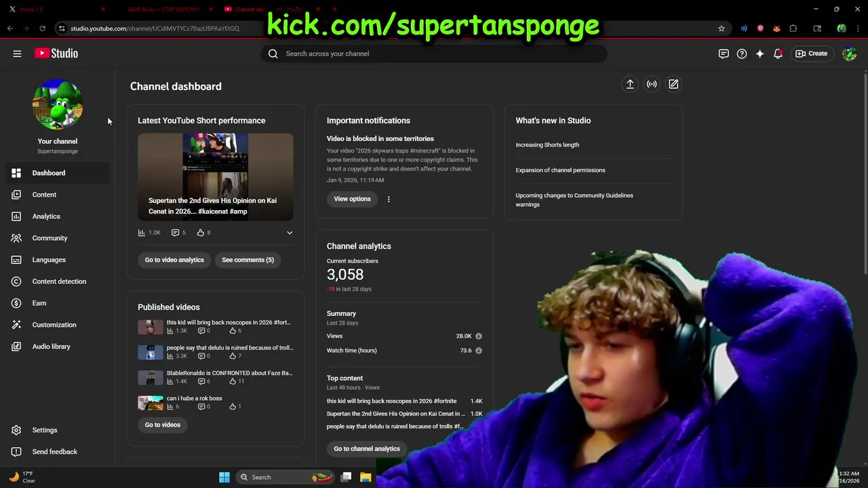Click Go to video analytics button
The image size is (868, 488).
[174, 260]
